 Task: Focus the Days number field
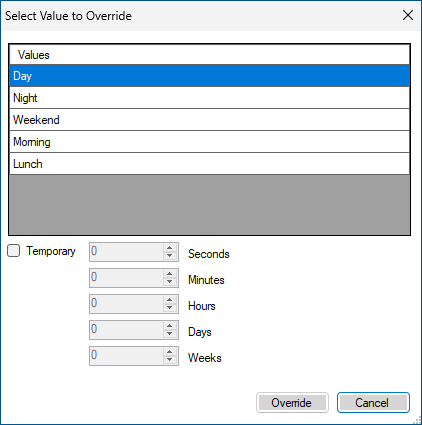tap(127, 330)
